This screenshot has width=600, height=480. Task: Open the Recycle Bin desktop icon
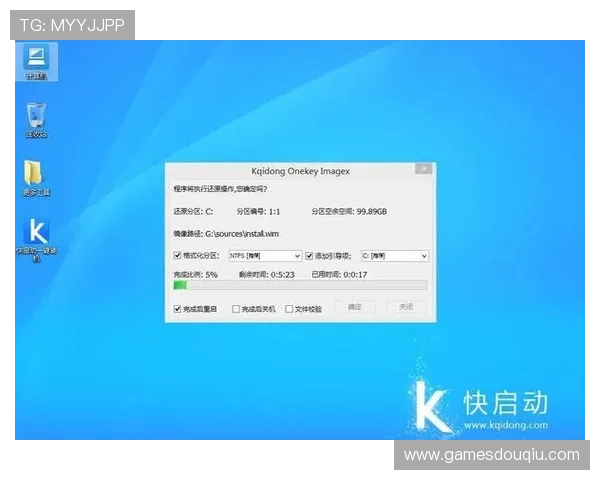[x=36, y=120]
